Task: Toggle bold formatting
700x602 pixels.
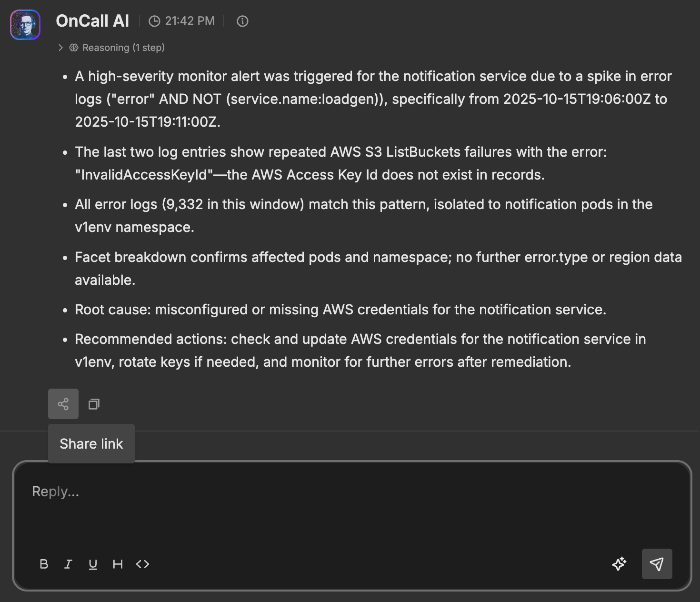Action: pyautogui.click(x=44, y=564)
